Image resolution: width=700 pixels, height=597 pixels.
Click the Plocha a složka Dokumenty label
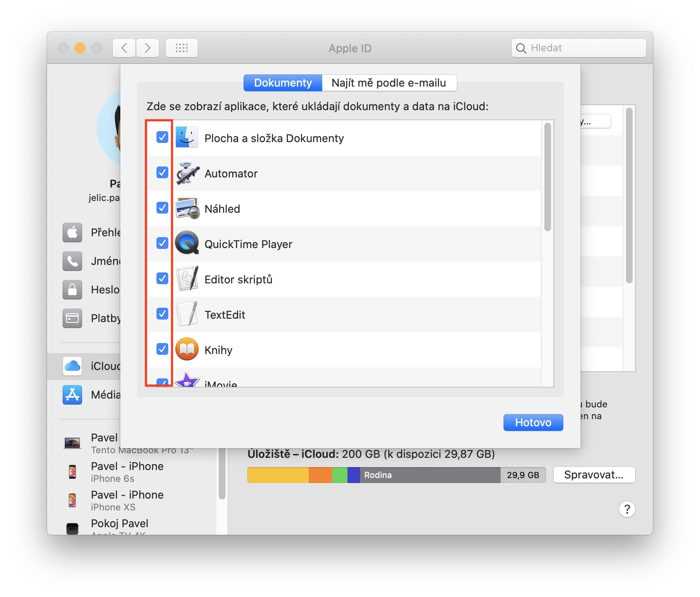pos(274,138)
